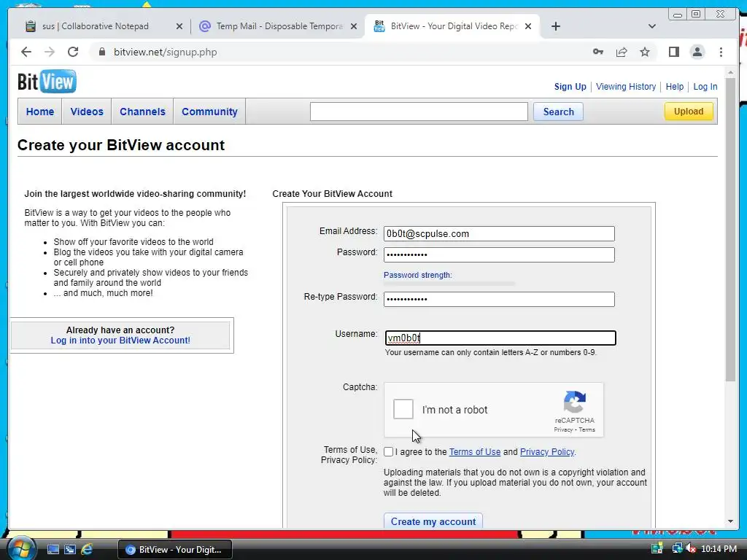Image resolution: width=747 pixels, height=560 pixels.
Task: Focus the BitView search box
Action: pos(419,112)
